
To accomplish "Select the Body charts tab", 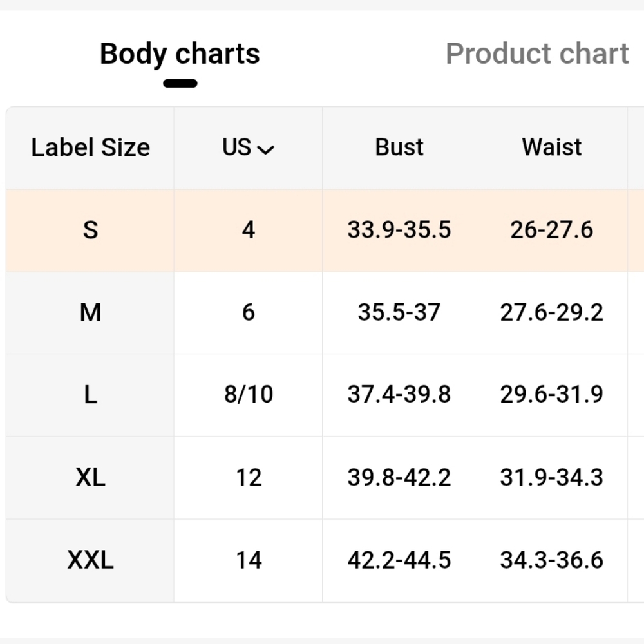I will coord(180,54).
